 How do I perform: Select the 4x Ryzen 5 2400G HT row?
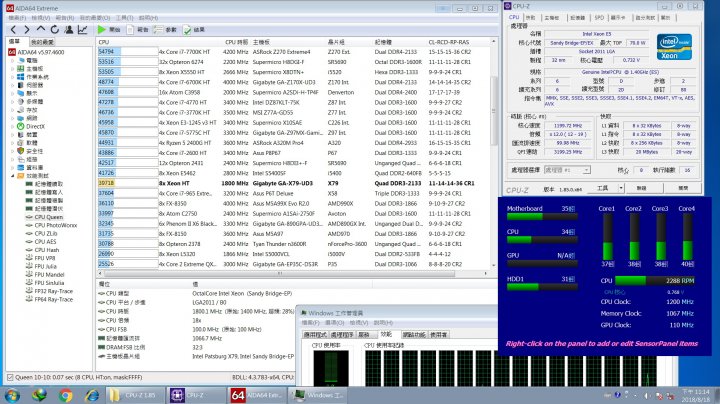293,143
